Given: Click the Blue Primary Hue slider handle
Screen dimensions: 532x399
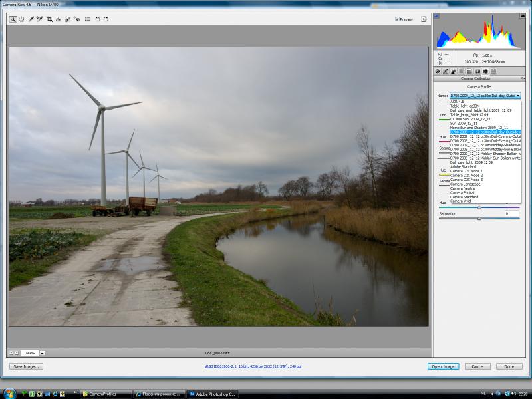Looking at the screenshot, I should coord(479,207).
